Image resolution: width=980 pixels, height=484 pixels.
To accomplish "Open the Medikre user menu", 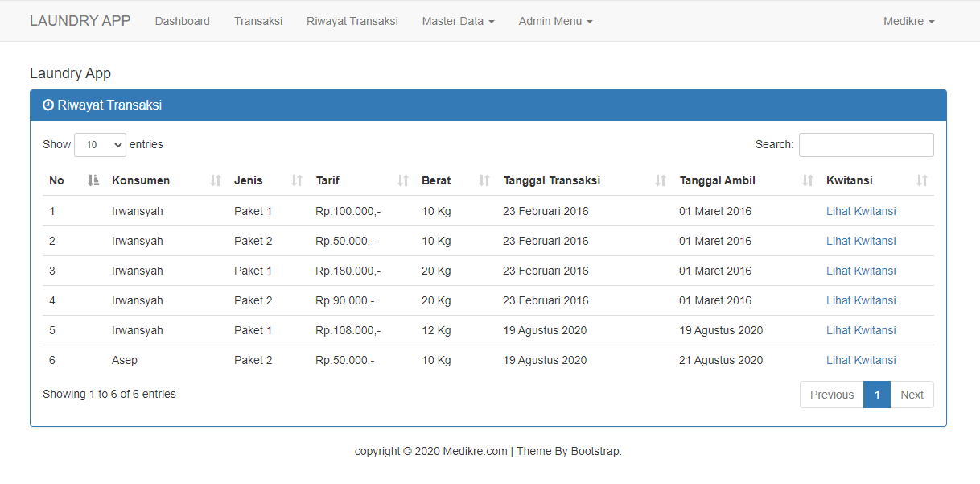I will coord(908,21).
